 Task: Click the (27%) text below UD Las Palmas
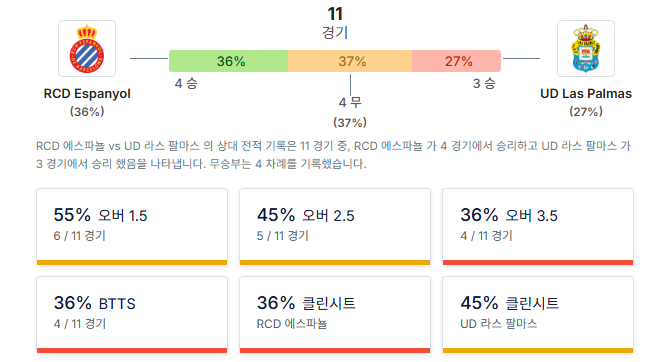[x=586, y=112]
